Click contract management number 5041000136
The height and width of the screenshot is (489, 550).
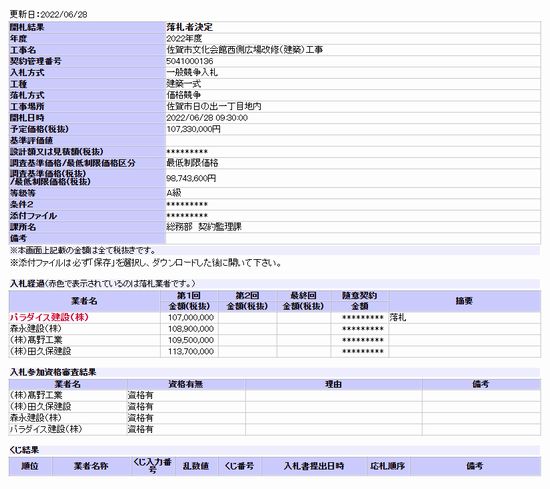pyautogui.click(x=190, y=61)
